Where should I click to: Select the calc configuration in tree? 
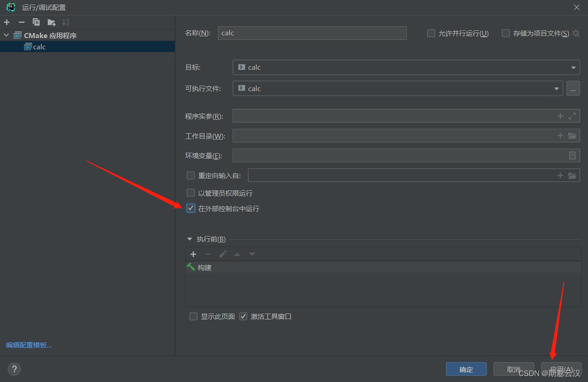point(87,47)
